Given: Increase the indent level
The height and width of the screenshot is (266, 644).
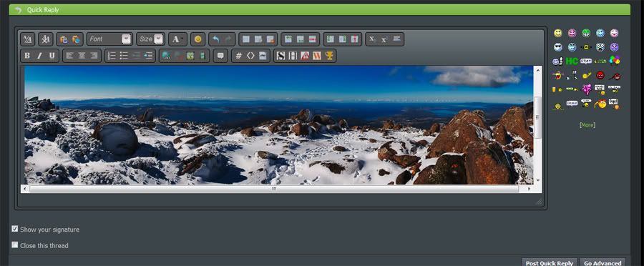Looking at the screenshot, I should tap(149, 56).
